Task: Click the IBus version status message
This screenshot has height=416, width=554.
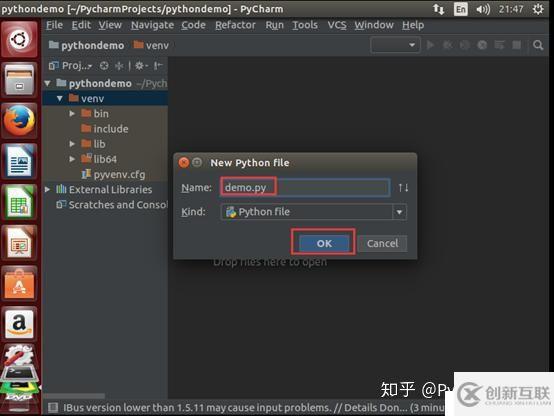Action: click(254, 408)
